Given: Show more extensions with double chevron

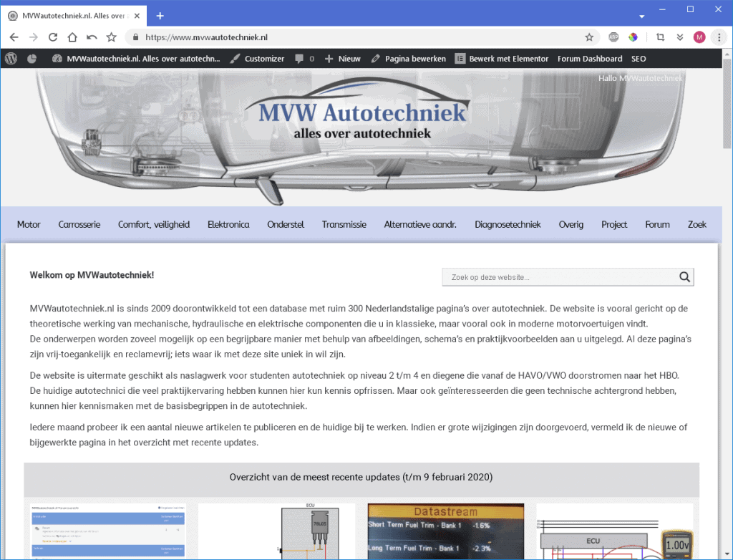Looking at the screenshot, I should (680, 37).
